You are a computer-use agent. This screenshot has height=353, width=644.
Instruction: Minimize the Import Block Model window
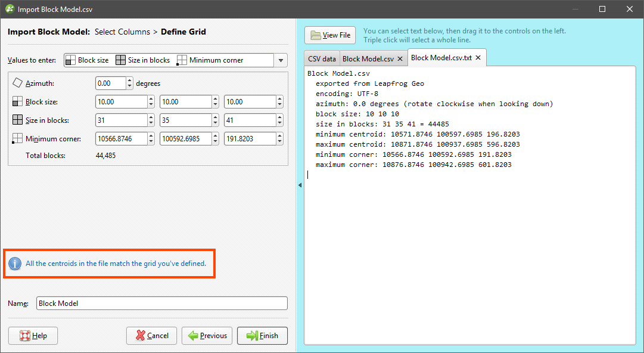pyautogui.click(x=575, y=9)
